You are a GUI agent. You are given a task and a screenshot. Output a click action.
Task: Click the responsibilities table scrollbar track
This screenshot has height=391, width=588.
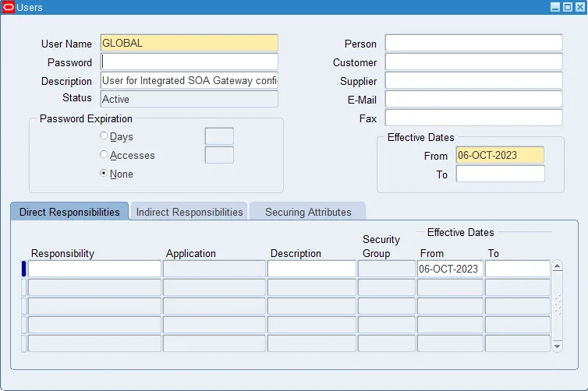pyautogui.click(x=557, y=306)
